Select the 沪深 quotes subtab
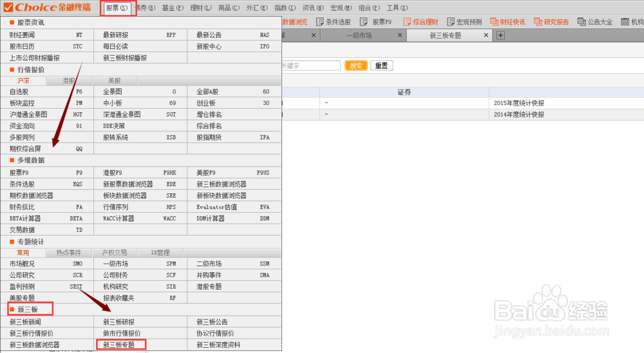Viewport: 644px width, 353px height. click(x=23, y=81)
